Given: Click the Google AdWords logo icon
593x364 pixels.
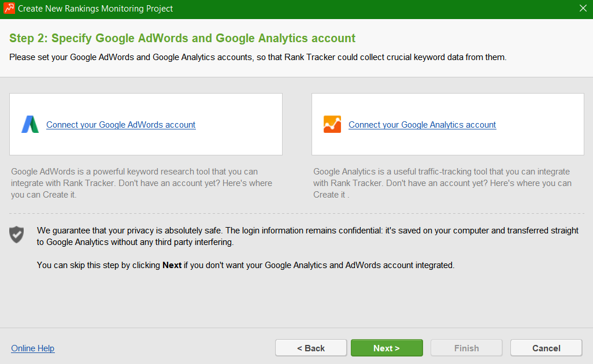Looking at the screenshot, I should [30, 124].
